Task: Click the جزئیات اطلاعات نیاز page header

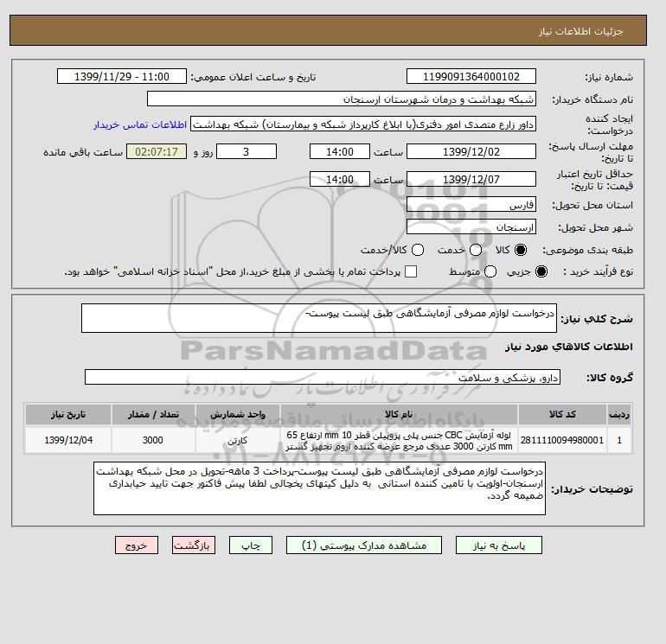Action: pyautogui.click(x=580, y=31)
